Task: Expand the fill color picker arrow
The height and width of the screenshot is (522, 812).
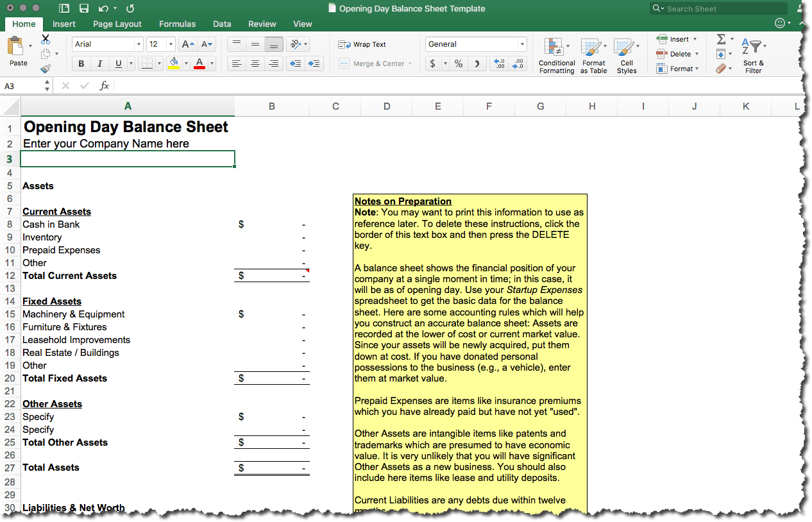Action: point(186,63)
